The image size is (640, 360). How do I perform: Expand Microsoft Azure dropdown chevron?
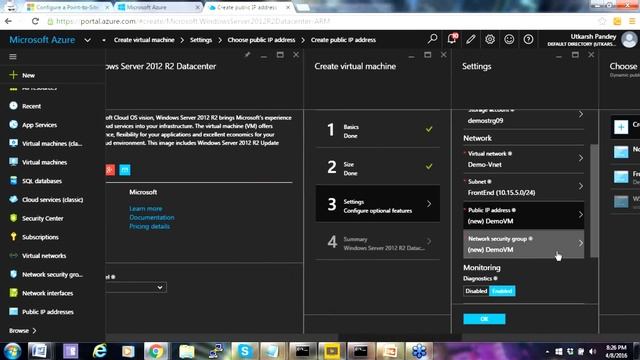click(87, 40)
